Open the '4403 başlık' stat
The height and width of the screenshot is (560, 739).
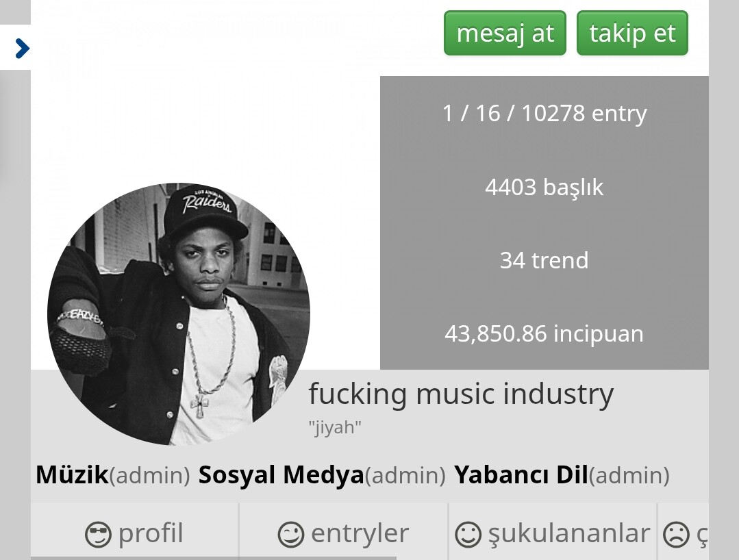coord(544,187)
